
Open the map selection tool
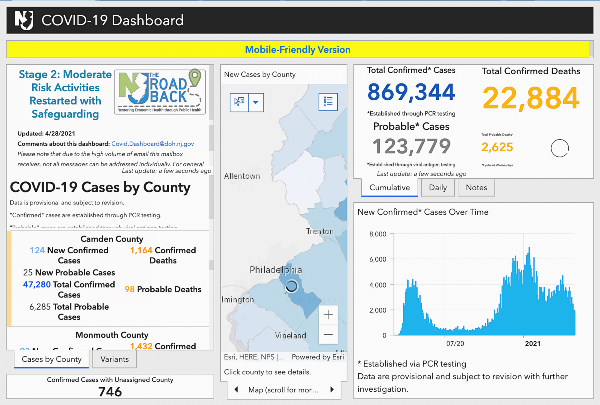point(239,102)
